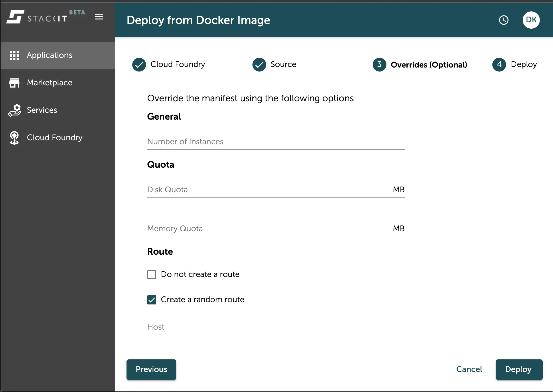Jump to the Deploy step in the wizard
The image size is (553, 392).
click(x=499, y=64)
